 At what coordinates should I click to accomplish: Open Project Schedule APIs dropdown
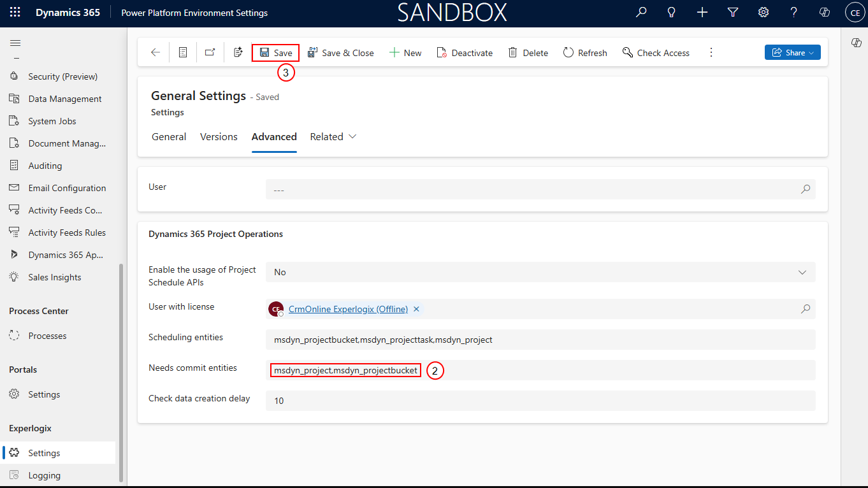click(x=540, y=272)
